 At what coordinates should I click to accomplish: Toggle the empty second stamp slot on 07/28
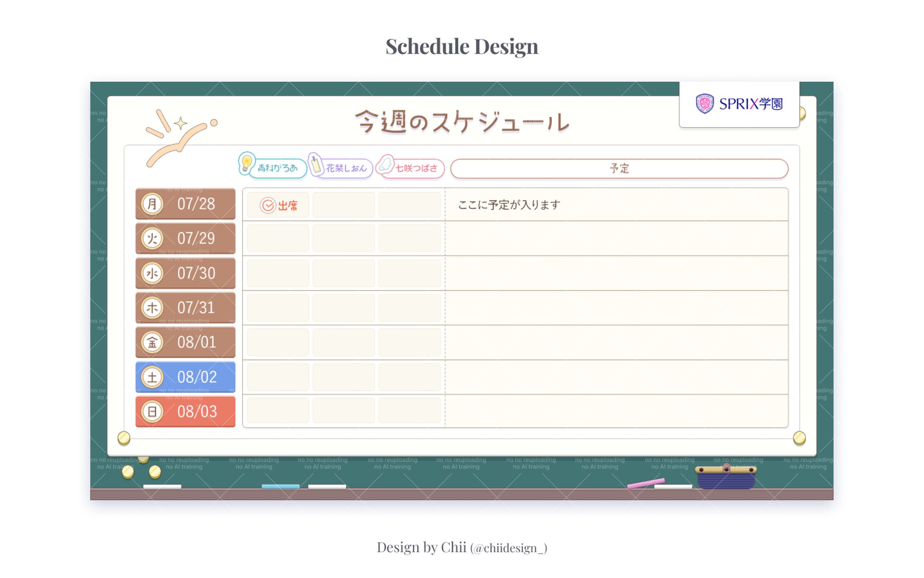[344, 205]
